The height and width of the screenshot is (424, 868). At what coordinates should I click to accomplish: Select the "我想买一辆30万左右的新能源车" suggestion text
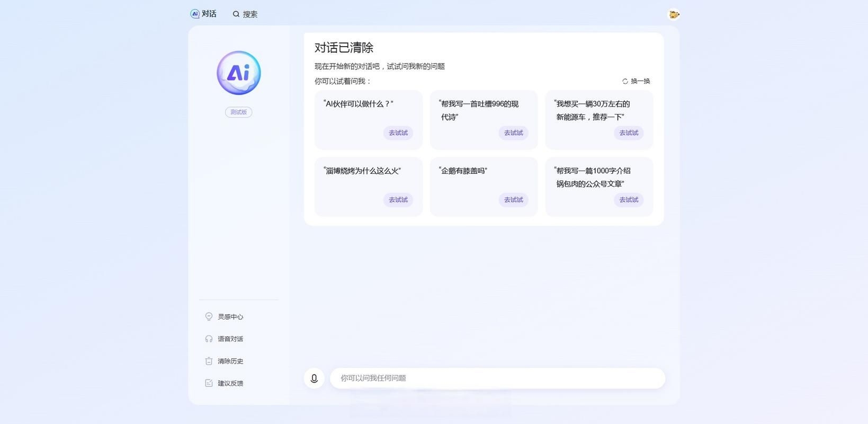click(592, 110)
